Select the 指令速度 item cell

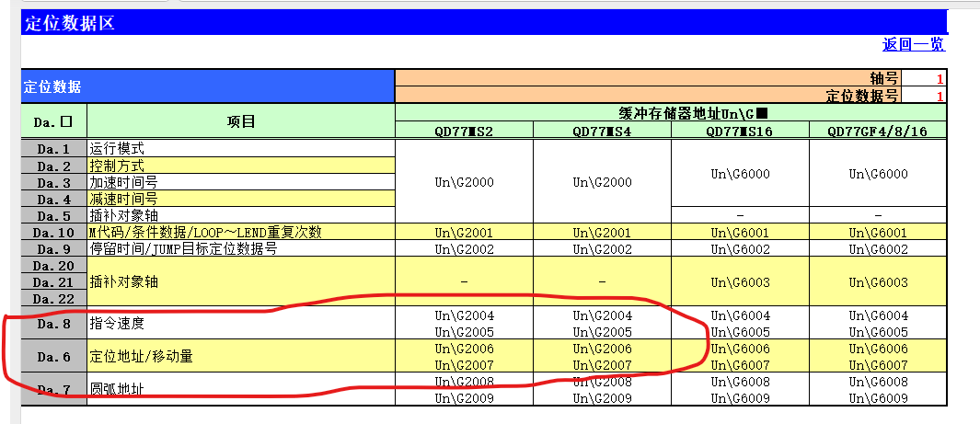point(240,323)
